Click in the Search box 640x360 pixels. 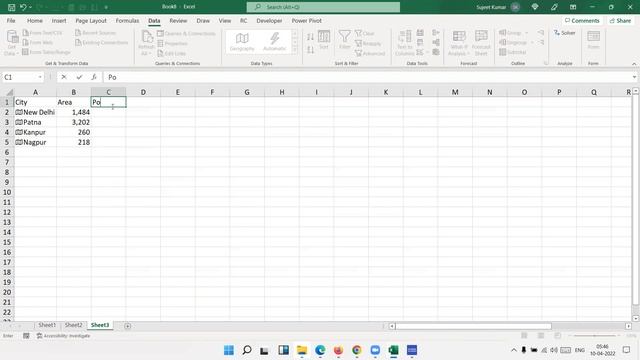[323, 7]
